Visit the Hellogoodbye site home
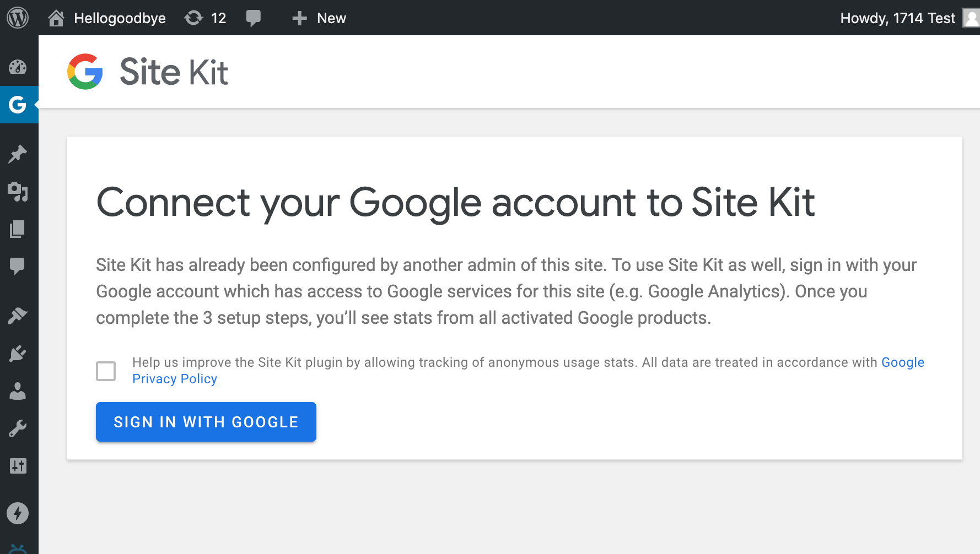The width and height of the screenshot is (980, 554). [x=107, y=18]
